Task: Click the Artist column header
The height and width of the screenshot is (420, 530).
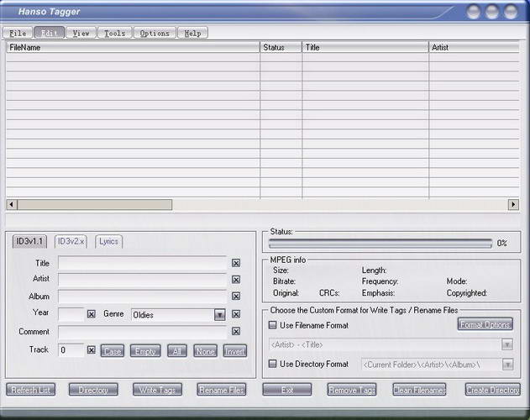Action: coord(475,47)
